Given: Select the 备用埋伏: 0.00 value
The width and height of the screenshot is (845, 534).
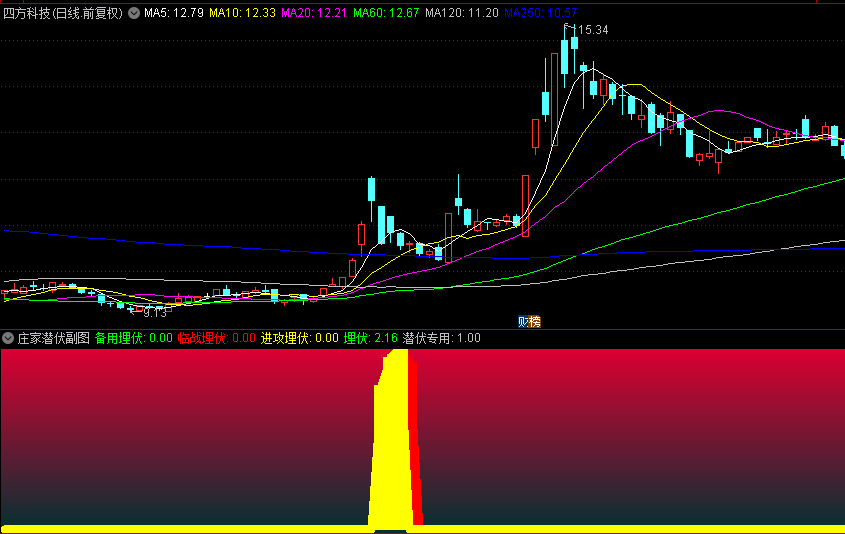Looking at the screenshot, I should pyautogui.click(x=134, y=338).
